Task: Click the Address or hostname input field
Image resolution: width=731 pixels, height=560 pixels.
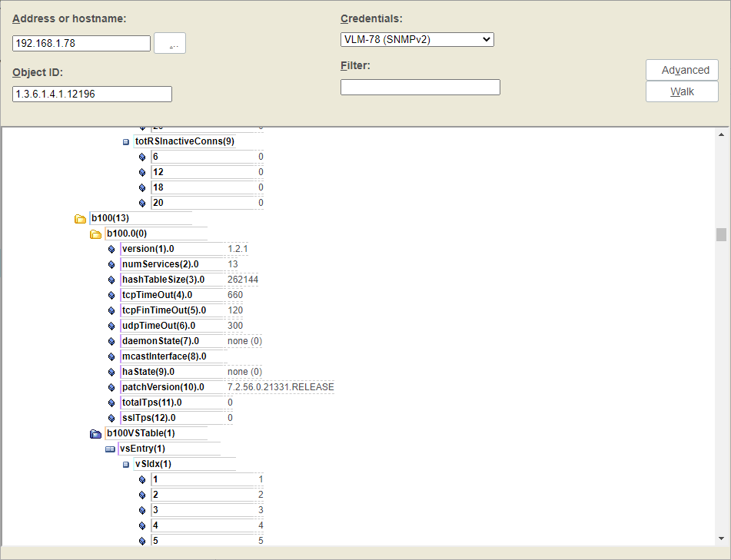Action: 81,44
